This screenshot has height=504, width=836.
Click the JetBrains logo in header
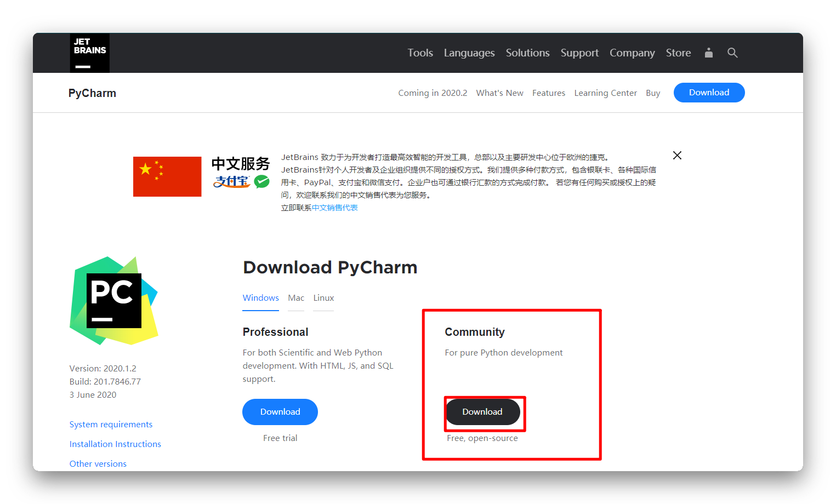pyautogui.click(x=90, y=53)
